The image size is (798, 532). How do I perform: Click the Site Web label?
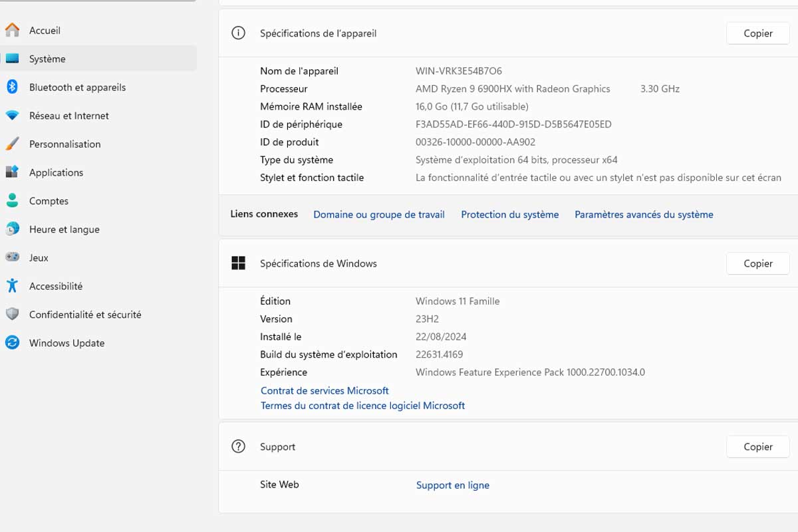point(279,484)
